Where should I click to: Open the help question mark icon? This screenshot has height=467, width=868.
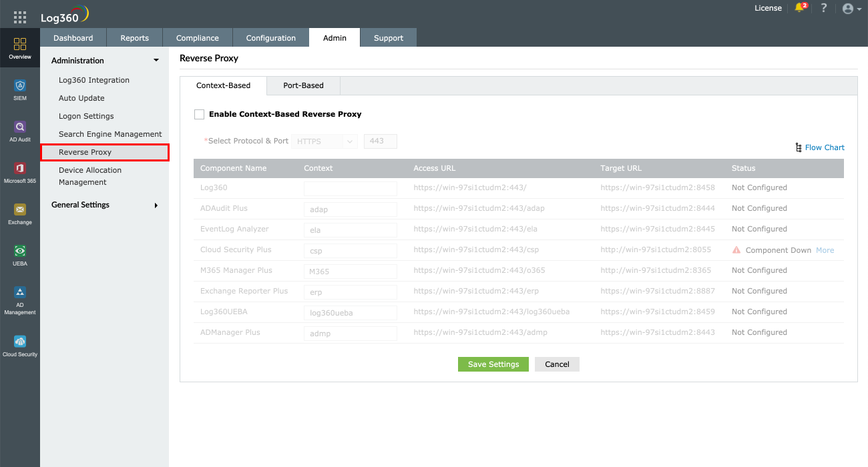824,8
